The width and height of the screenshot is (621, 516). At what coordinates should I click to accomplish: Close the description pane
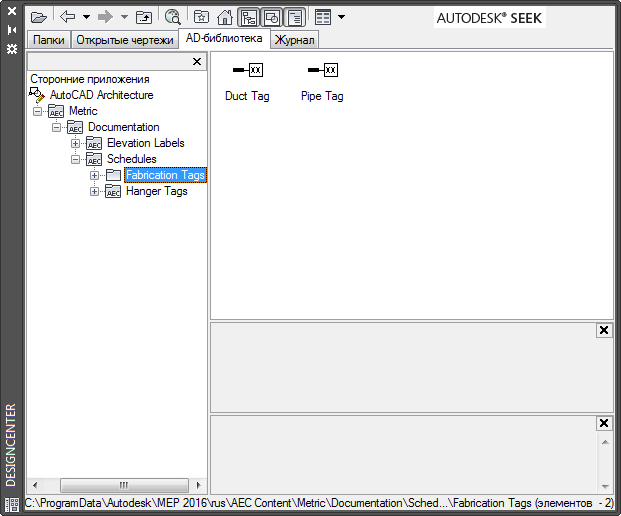pyautogui.click(x=604, y=423)
